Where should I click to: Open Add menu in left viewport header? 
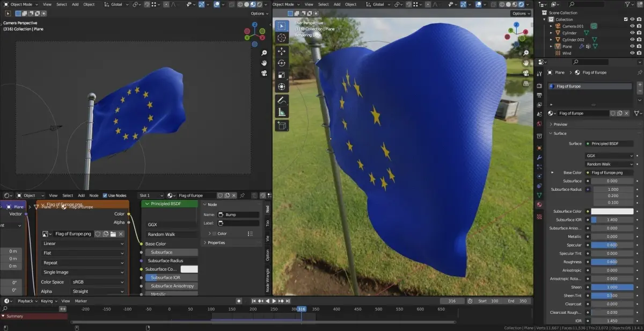point(75,4)
